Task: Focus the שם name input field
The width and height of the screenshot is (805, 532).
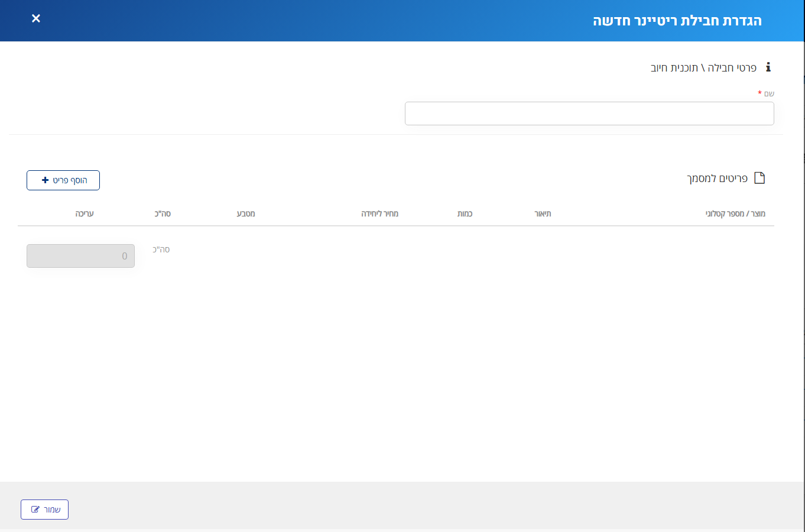Action: click(589, 113)
